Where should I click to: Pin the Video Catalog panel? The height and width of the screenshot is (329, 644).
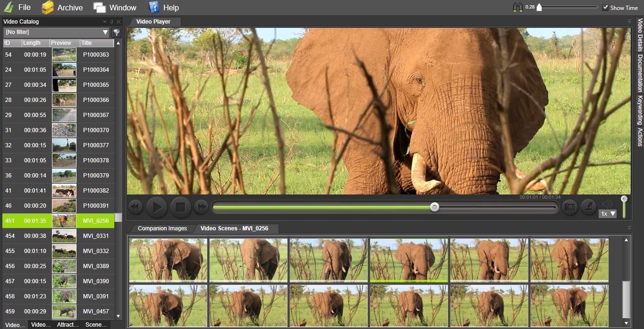tap(112, 22)
